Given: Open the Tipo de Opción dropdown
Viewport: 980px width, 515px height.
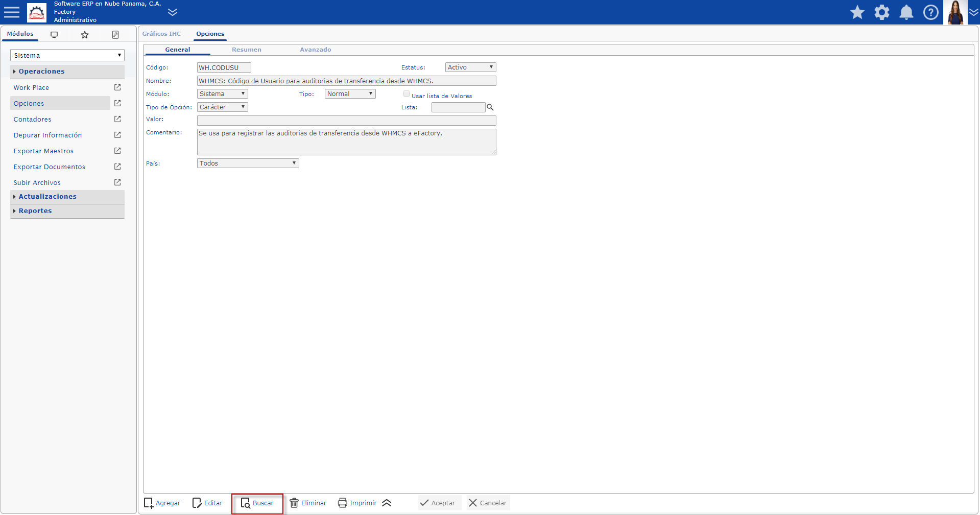Looking at the screenshot, I should pos(223,107).
